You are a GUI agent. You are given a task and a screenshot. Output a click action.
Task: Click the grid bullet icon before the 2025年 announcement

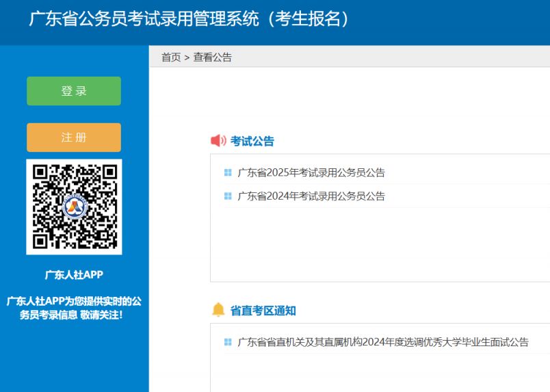228,172
